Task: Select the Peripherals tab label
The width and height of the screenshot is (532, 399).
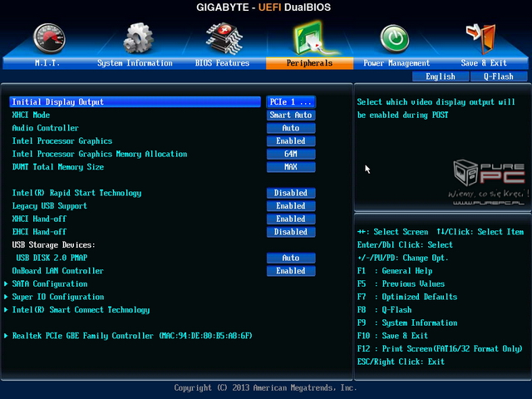Action: tap(309, 63)
